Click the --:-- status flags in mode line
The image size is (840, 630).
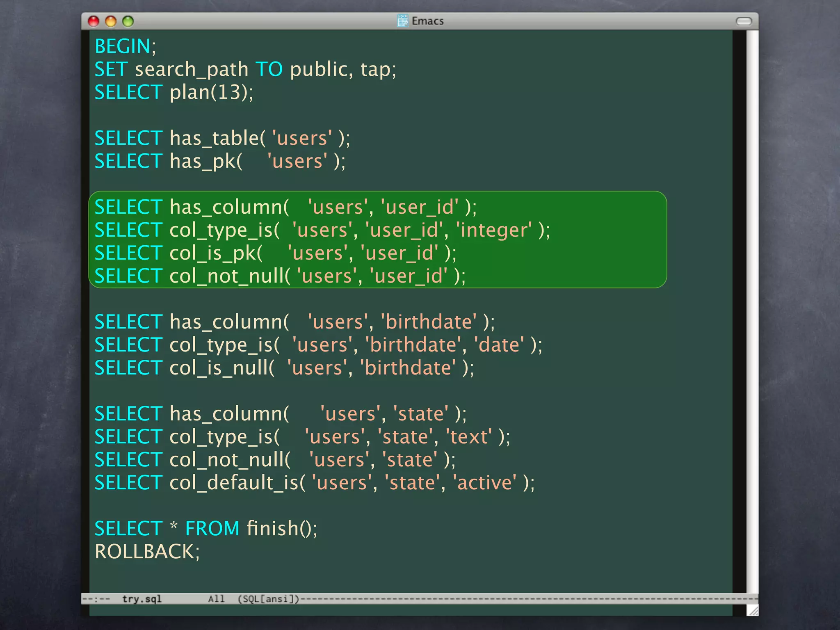pos(96,599)
